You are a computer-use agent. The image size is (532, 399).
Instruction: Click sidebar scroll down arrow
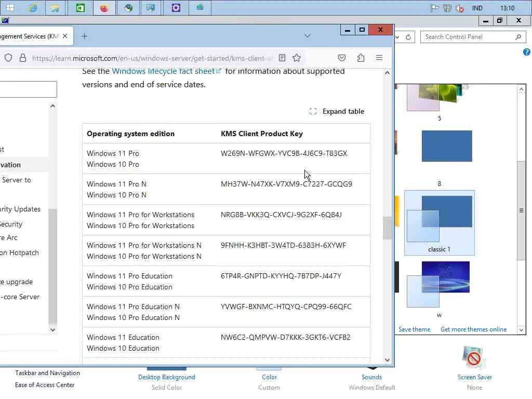(52, 329)
